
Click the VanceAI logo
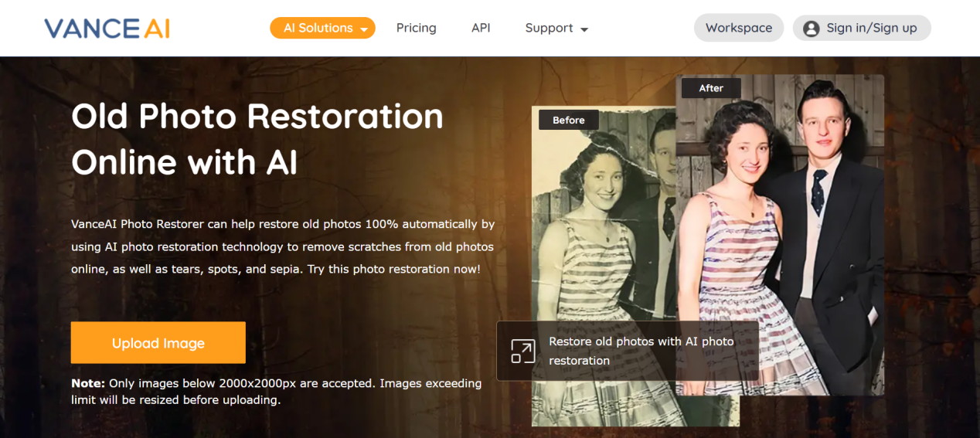coord(107,29)
